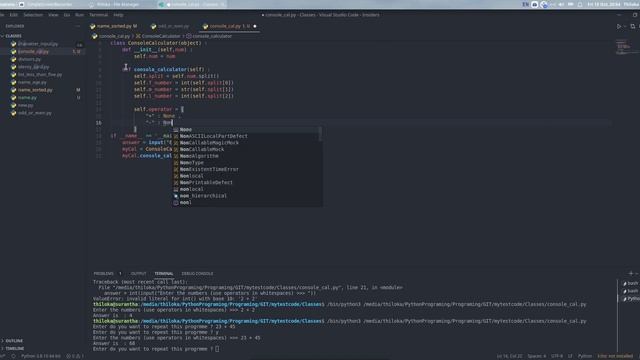
Task: Open name.py in the Explorer file list
Action: (x=27, y=98)
